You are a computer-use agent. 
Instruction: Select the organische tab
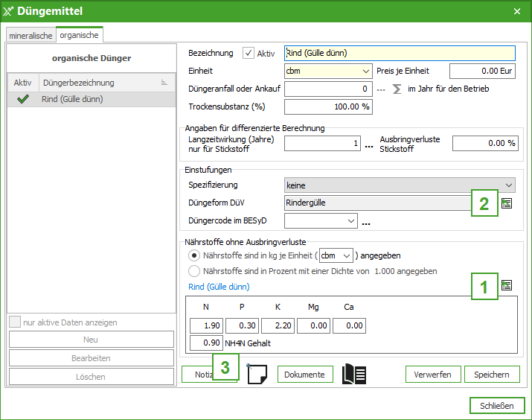[79, 35]
